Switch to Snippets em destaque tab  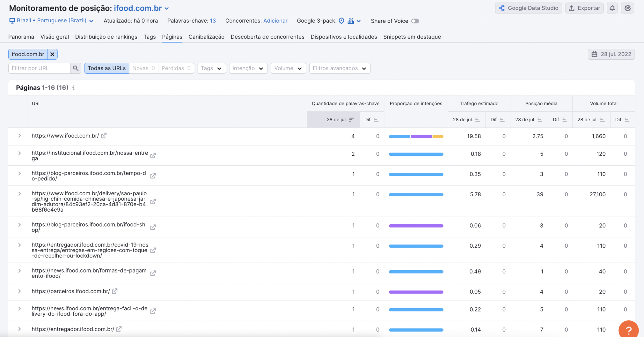(412, 37)
